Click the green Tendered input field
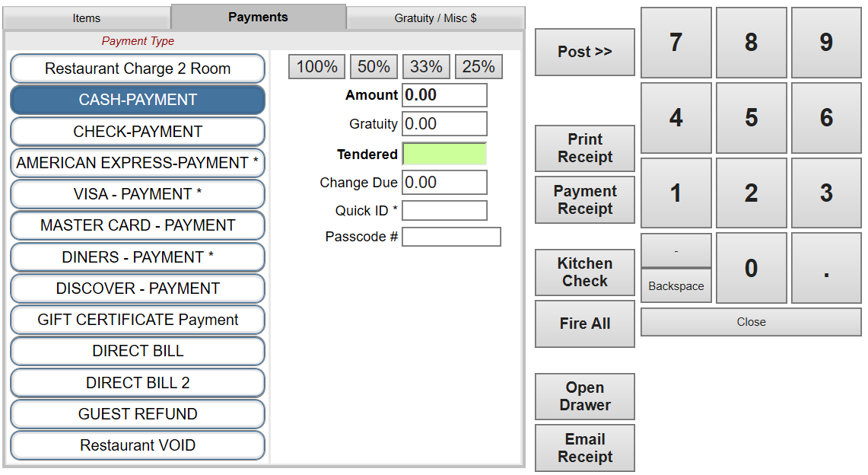The height and width of the screenshot is (475, 868). click(x=444, y=154)
